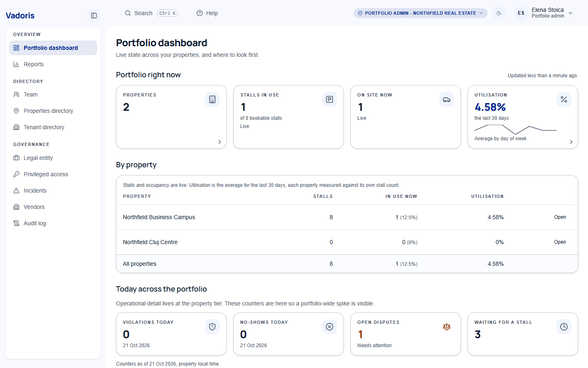Viewport: 588px width, 368px height.
Task: Click the STALLS column header
Action: tap(323, 196)
